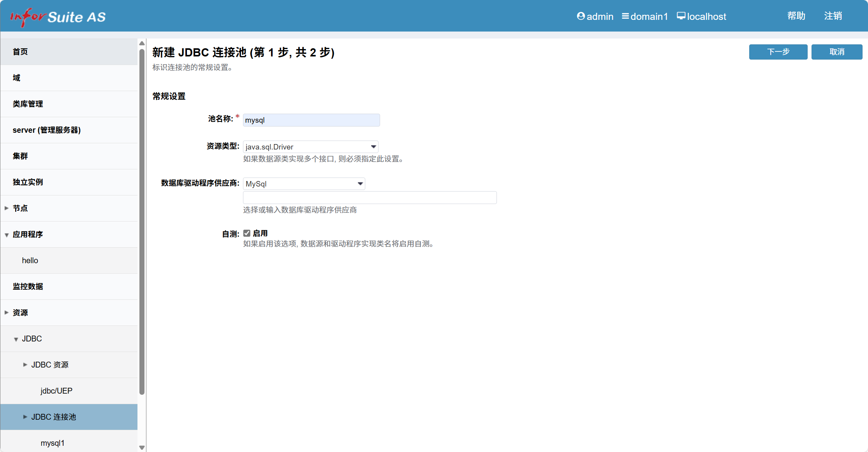Click the domain1 icon in the header
This screenshot has height=452, width=868.
(626, 16)
